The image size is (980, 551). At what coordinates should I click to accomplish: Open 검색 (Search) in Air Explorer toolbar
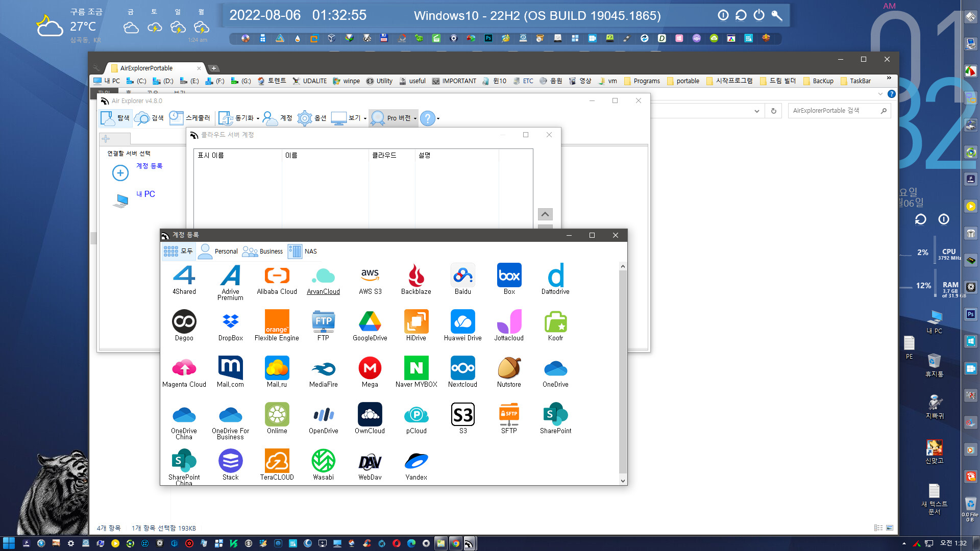coord(149,118)
